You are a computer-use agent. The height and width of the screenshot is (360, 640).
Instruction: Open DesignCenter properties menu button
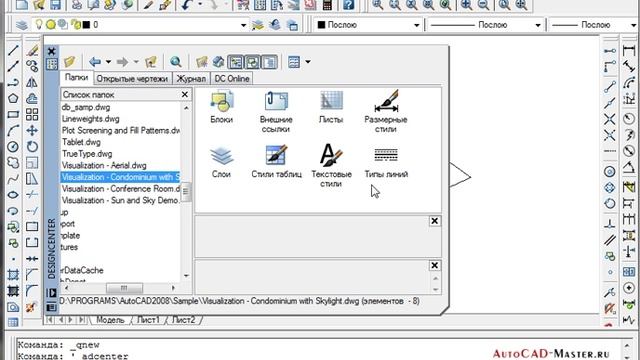pos(51,307)
